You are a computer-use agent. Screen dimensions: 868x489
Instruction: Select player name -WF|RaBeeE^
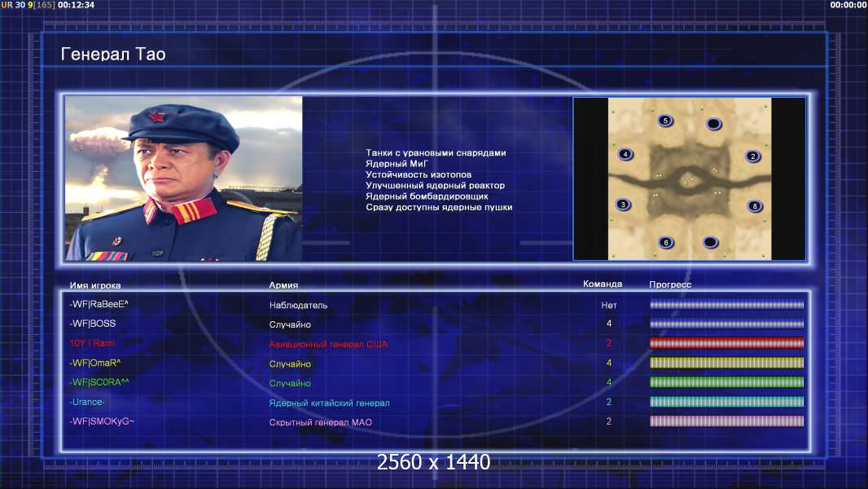coord(99,304)
